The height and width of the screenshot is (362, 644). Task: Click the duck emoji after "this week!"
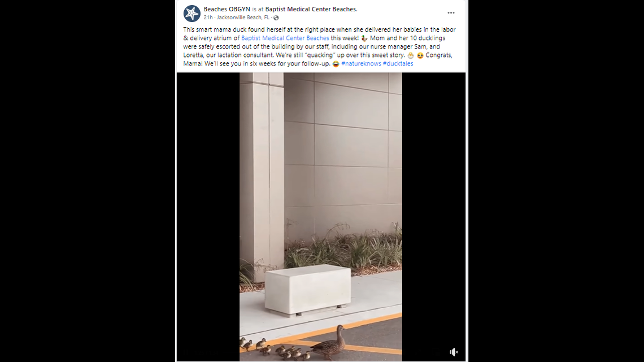point(364,38)
